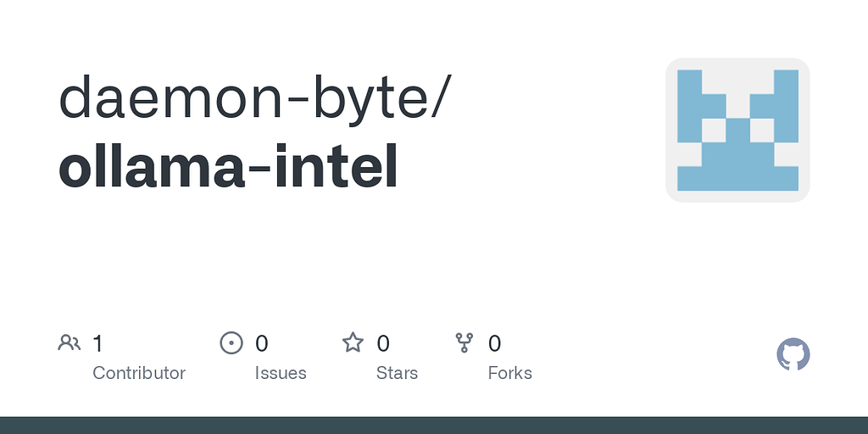Select the Issues label
The image size is (868, 434).
tap(281, 373)
